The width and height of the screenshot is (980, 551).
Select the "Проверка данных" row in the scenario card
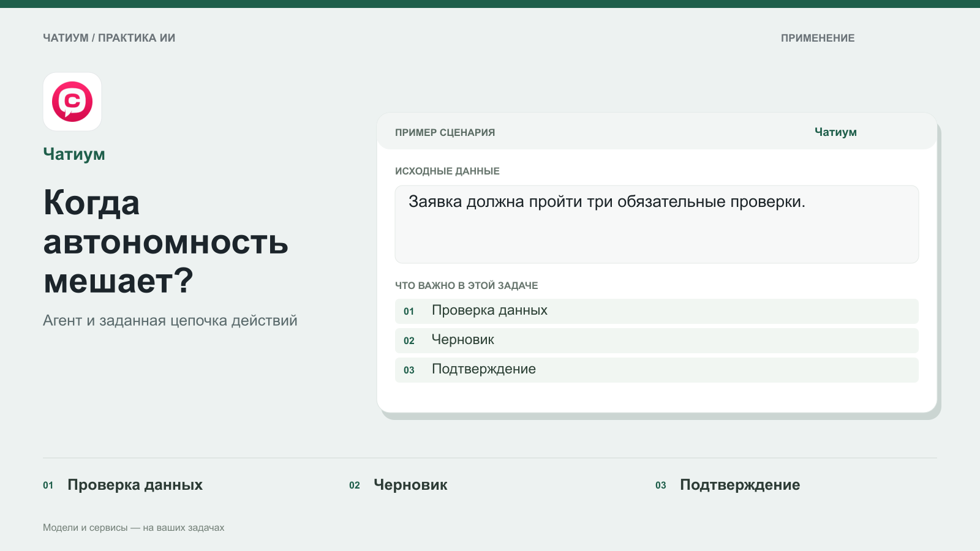click(657, 311)
